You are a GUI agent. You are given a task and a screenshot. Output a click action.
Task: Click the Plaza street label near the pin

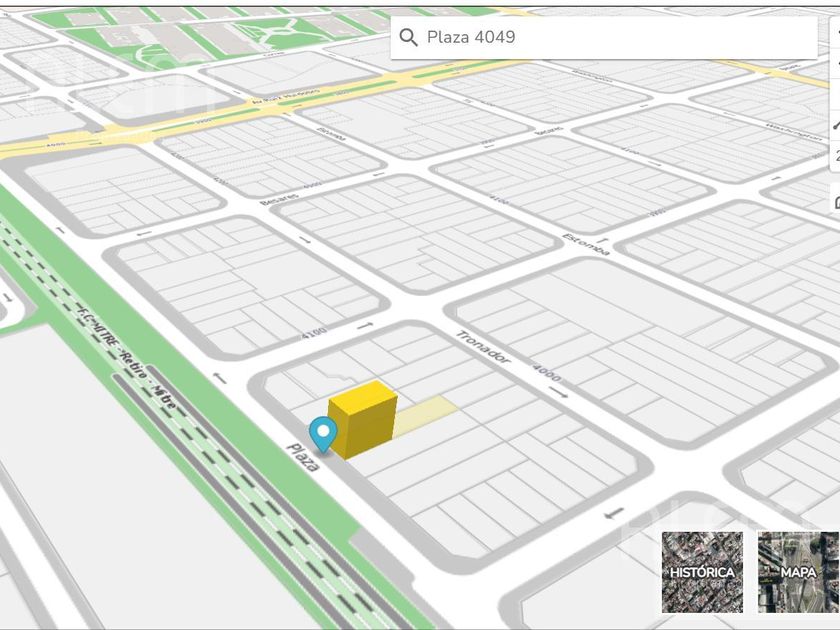pyautogui.click(x=304, y=457)
